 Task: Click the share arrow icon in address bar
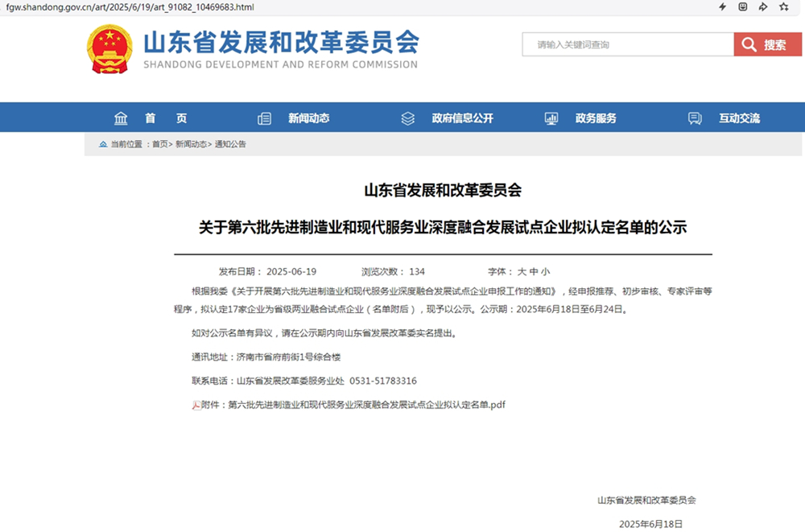pos(762,7)
